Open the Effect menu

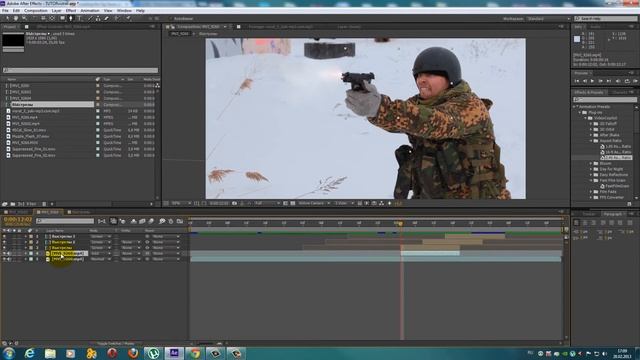pos(71,11)
